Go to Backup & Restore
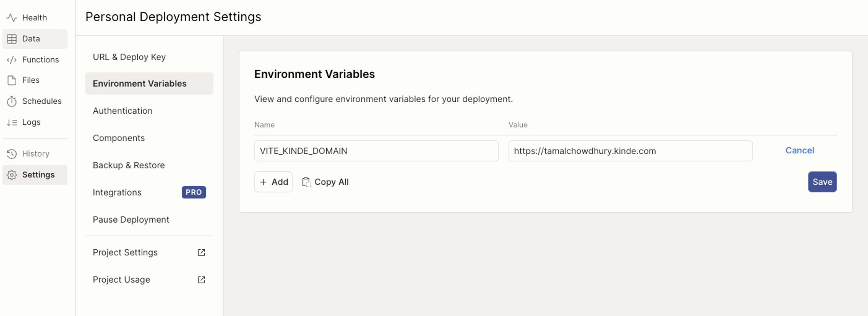The image size is (868, 316). click(x=149, y=165)
